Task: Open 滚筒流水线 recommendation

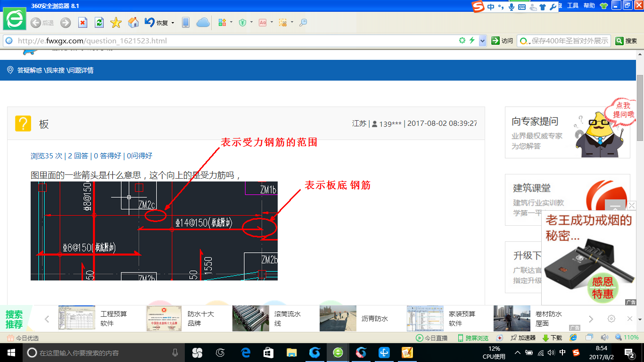Action: tap(267, 319)
